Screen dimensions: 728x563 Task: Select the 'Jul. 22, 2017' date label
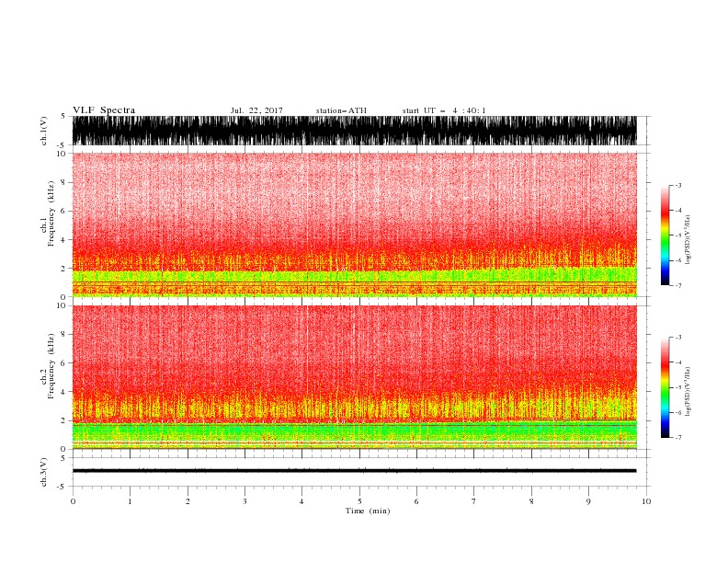point(256,110)
